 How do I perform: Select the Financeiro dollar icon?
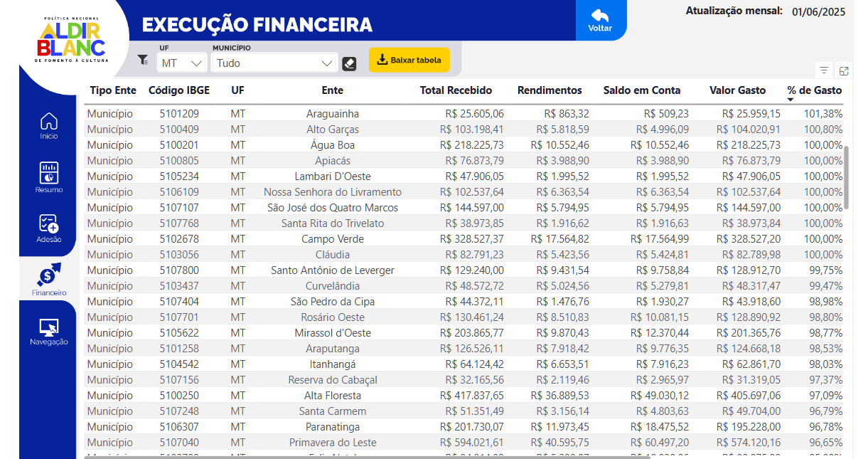click(49, 275)
